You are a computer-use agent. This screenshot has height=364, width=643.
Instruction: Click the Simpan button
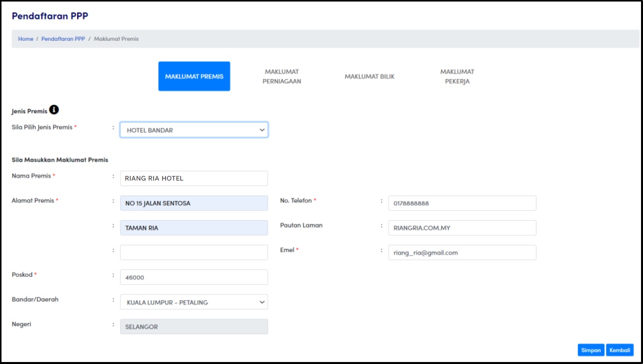click(591, 350)
